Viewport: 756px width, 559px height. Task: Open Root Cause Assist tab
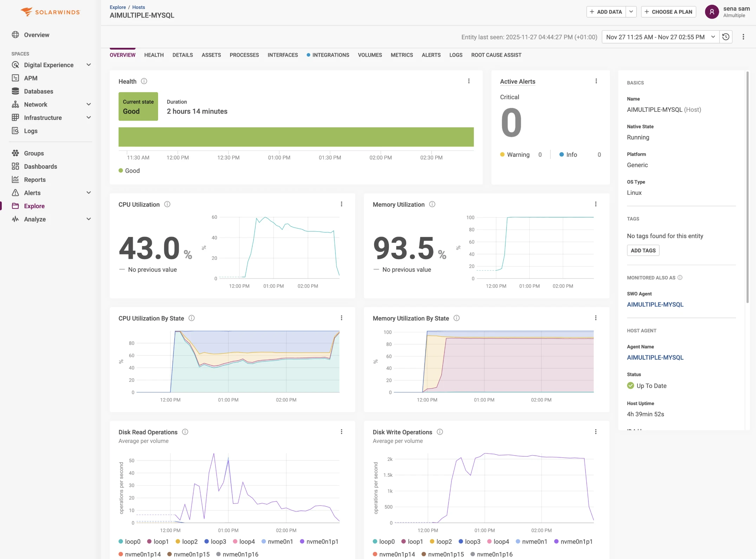(496, 55)
